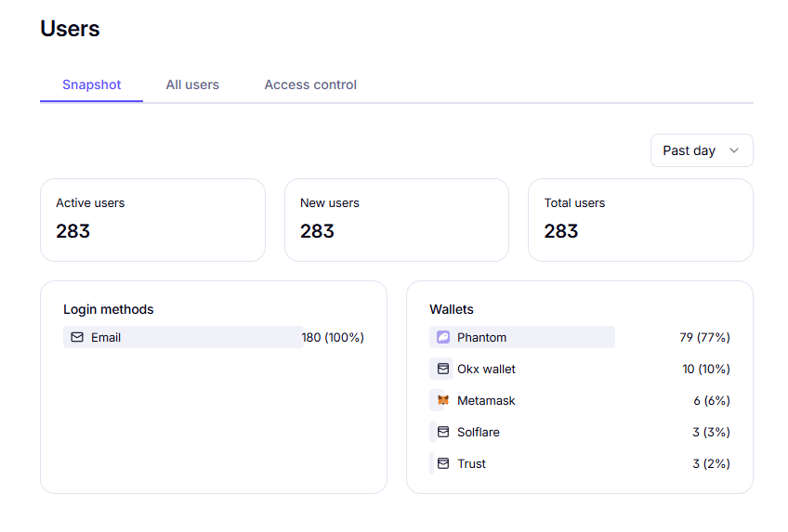788x532 pixels.
Task: Click the Solflare label
Action: tap(479, 432)
